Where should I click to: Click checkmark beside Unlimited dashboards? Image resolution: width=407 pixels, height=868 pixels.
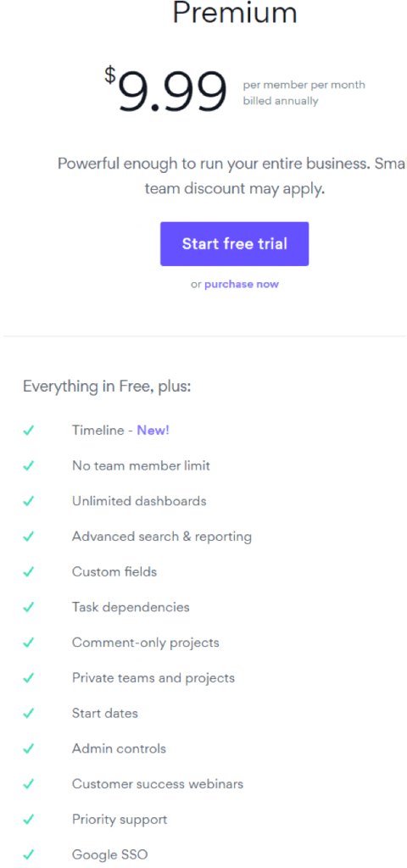pyautogui.click(x=29, y=501)
